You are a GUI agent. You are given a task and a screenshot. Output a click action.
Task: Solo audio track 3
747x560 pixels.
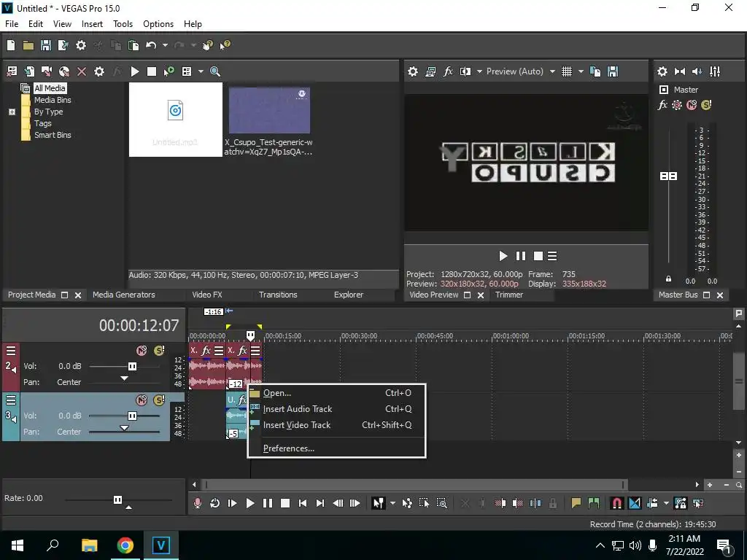[x=159, y=400]
